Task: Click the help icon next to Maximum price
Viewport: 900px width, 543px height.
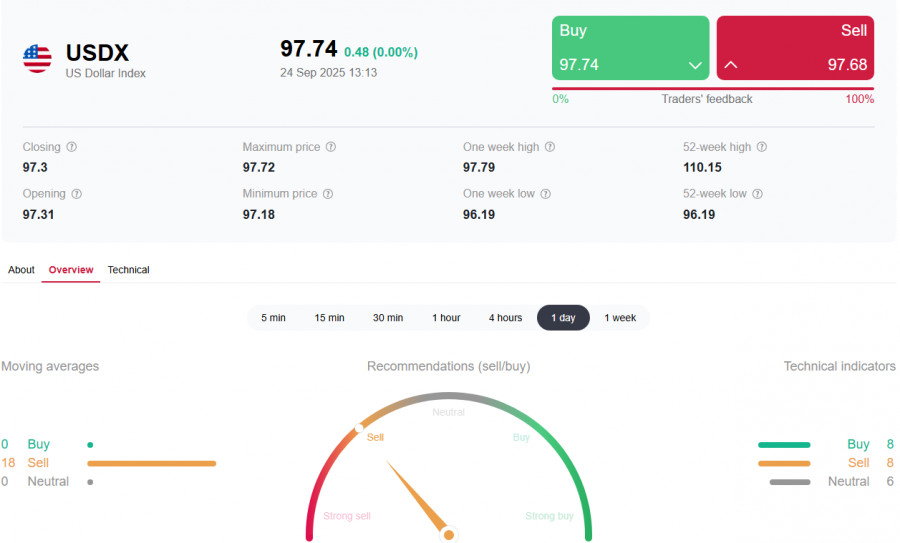Action: (x=331, y=147)
